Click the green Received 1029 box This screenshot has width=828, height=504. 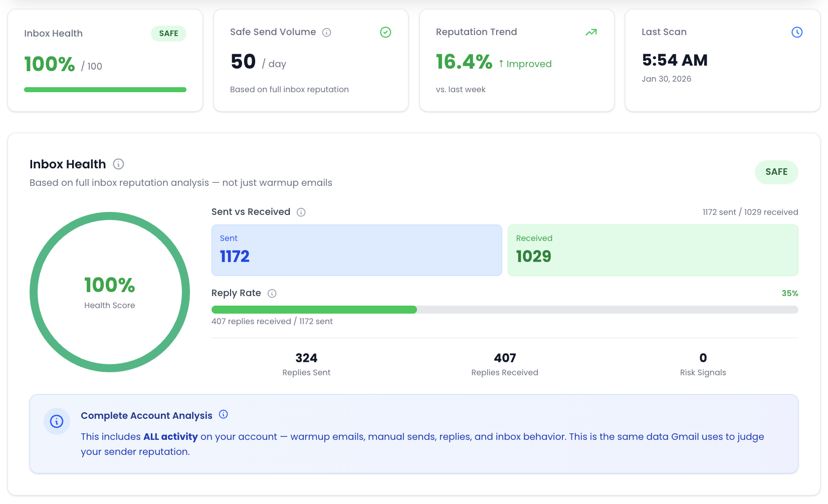tap(653, 250)
